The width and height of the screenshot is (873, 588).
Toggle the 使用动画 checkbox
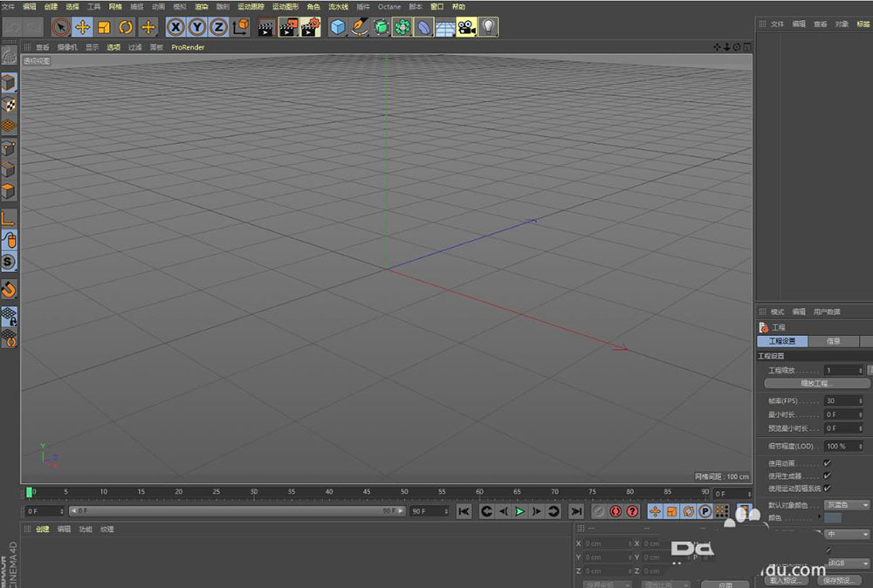(828, 463)
